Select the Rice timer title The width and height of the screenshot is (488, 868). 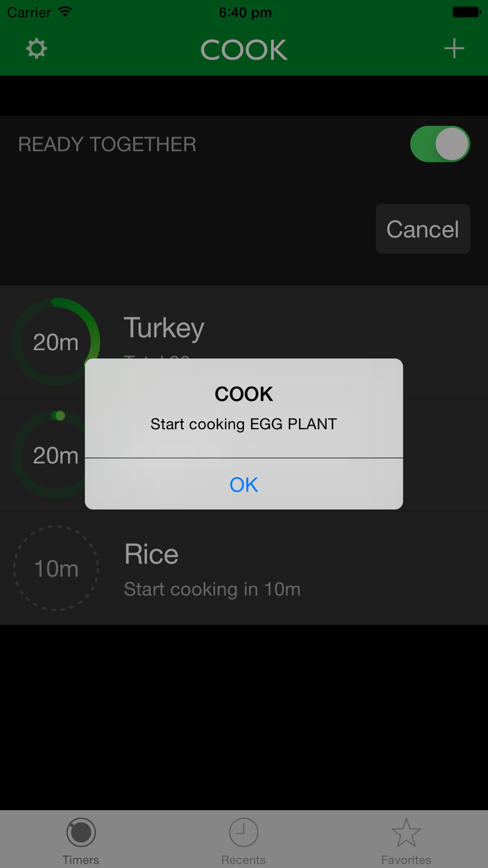pyautogui.click(x=151, y=554)
